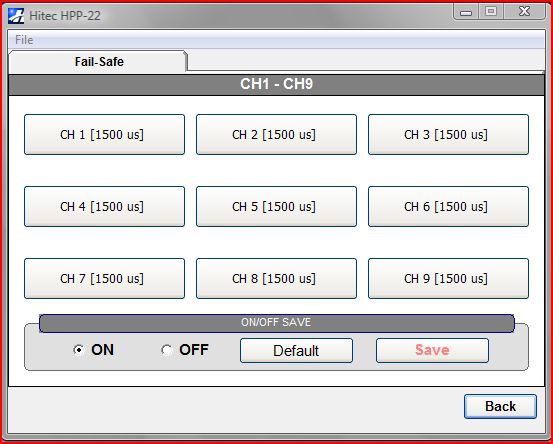Screen dimensions: 553x444
Task: Restore fail-safe values with Default button
Action: tap(296, 350)
